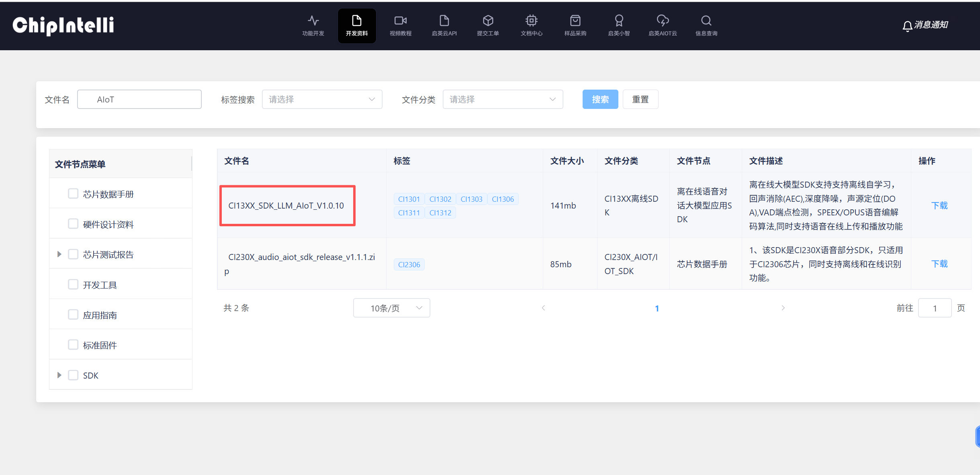980x475 pixels.
Task: Expand the SDK tree node
Action: 59,375
